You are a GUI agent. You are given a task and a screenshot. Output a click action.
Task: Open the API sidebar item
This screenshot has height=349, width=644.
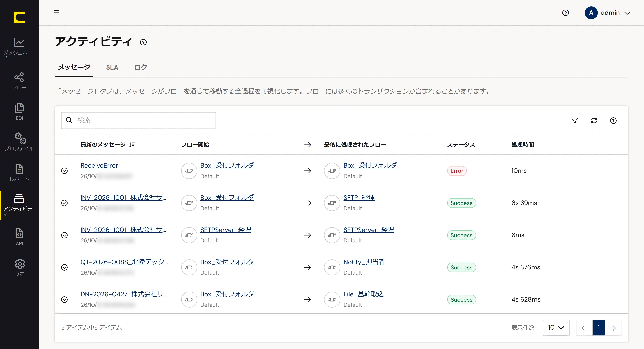tap(19, 237)
